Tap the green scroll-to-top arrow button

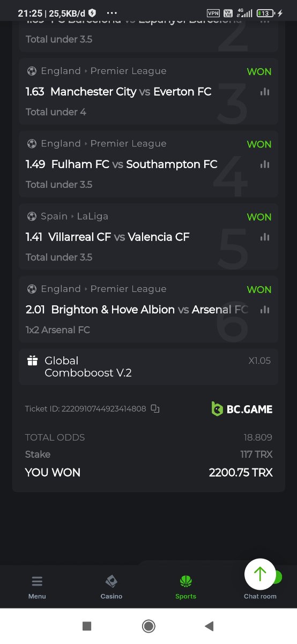click(260, 574)
